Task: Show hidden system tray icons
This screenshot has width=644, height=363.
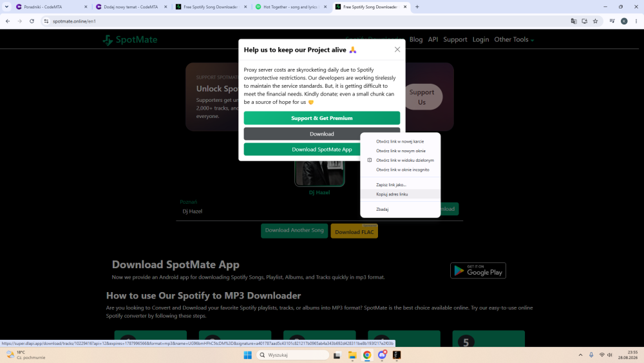Action: click(x=580, y=355)
